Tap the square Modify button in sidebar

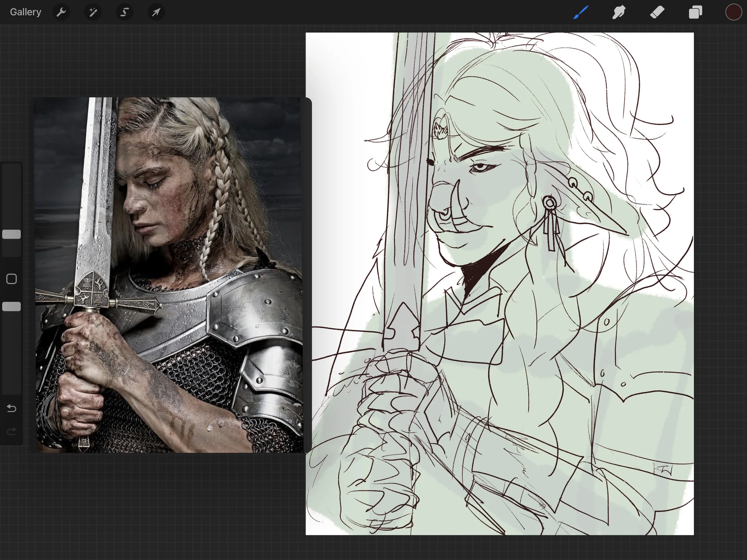point(11,279)
